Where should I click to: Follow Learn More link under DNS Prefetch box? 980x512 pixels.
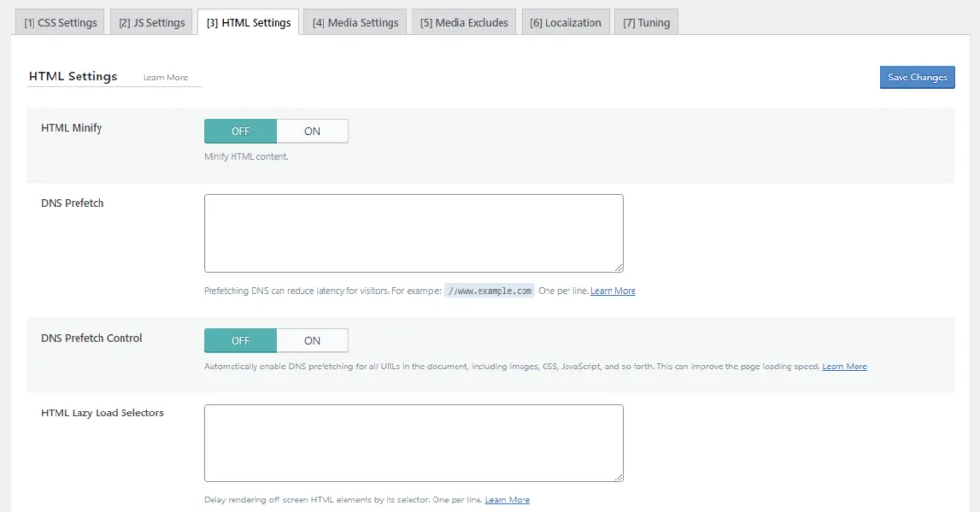pyautogui.click(x=612, y=291)
